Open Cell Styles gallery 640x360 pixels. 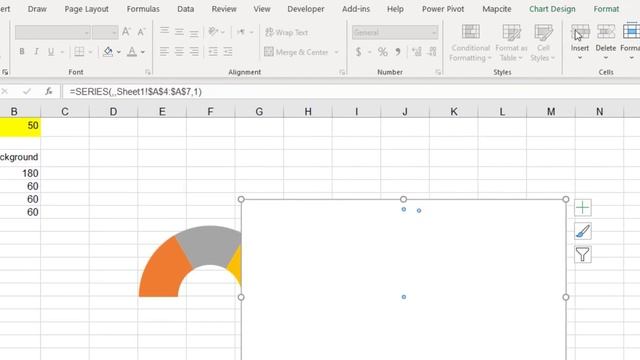[543, 43]
